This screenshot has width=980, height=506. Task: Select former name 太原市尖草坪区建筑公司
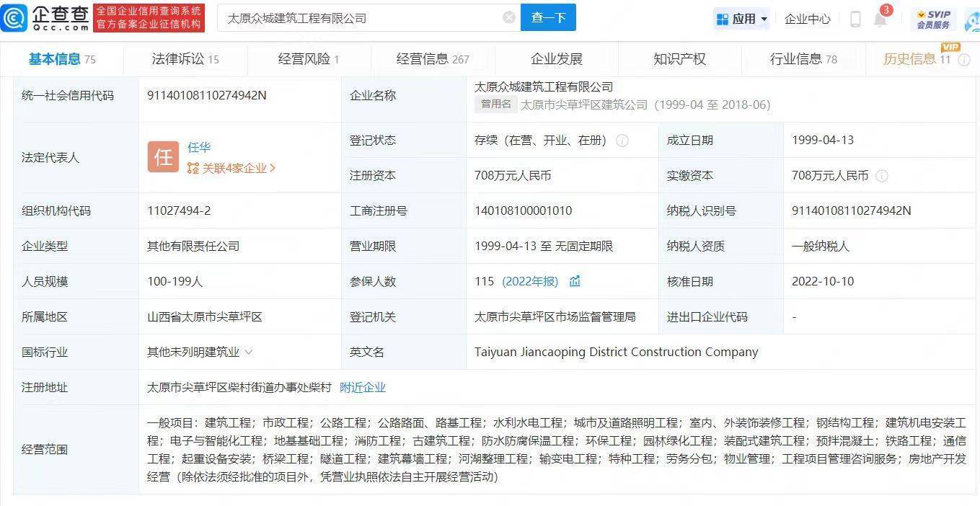tap(584, 105)
